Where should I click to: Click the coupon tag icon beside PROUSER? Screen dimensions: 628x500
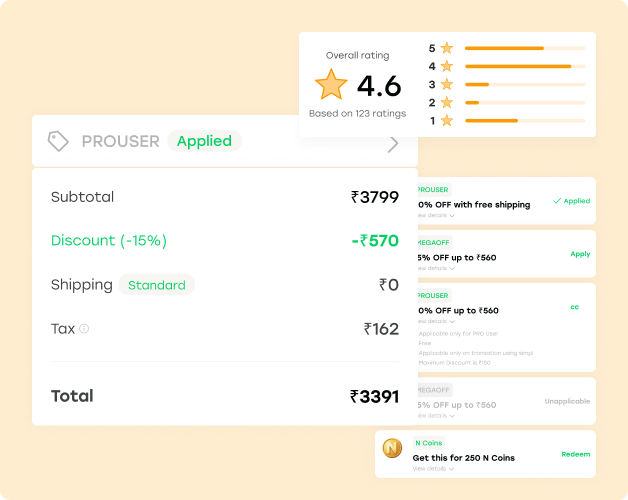click(x=58, y=142)
